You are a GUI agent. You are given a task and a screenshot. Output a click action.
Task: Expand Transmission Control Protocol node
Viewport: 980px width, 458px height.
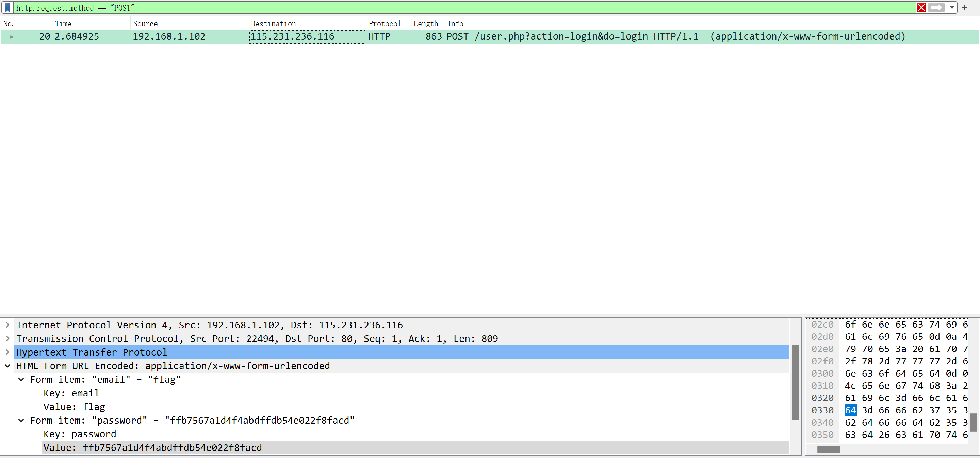[x=7, y=338]
